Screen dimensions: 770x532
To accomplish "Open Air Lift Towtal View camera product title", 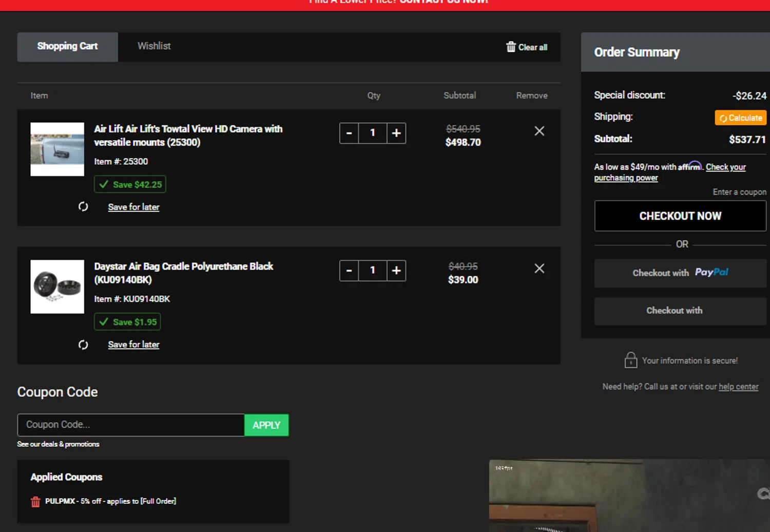I will point(188,136).
